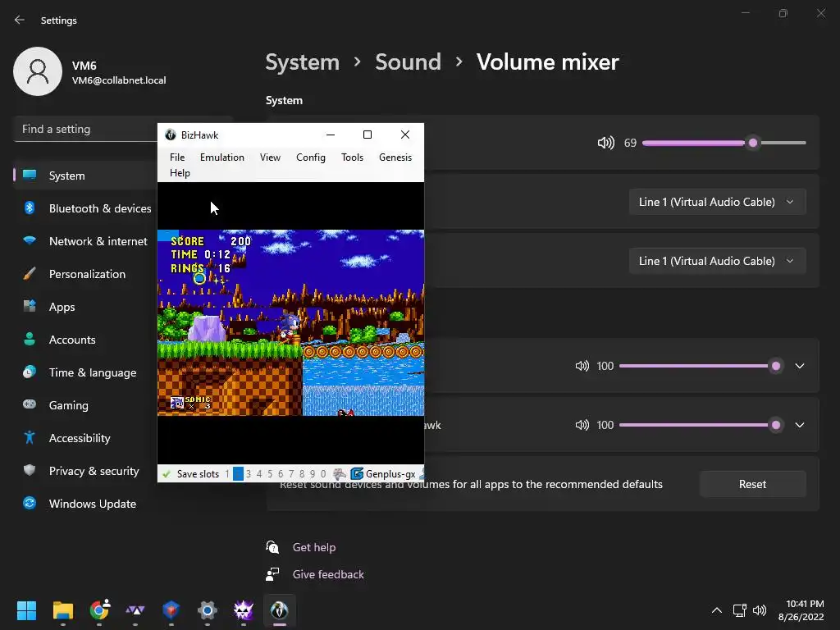Select BizHawk save slot 8

[302, 474]
